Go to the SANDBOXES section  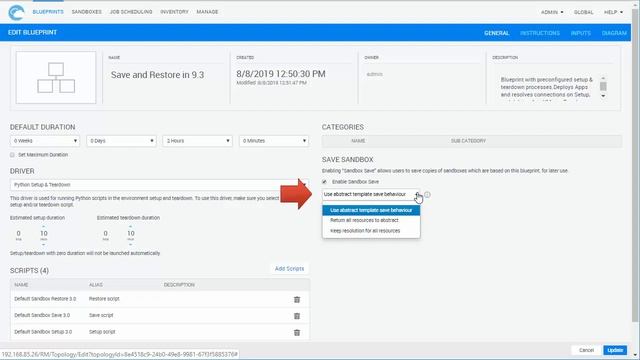click(x=87, y=12)
